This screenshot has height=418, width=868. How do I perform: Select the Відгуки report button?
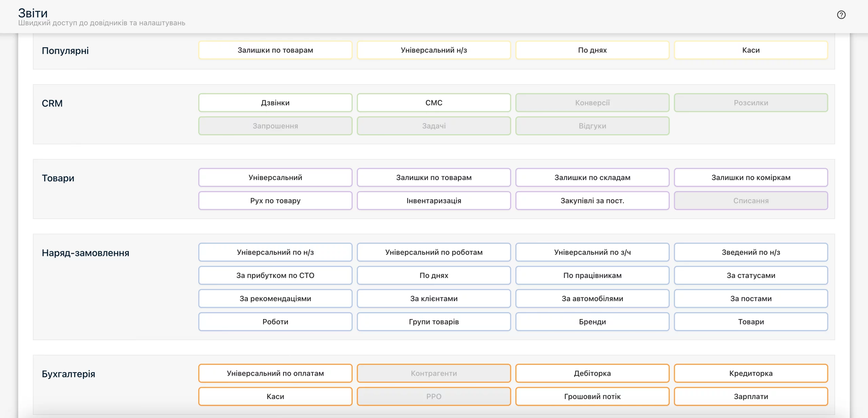592,126
